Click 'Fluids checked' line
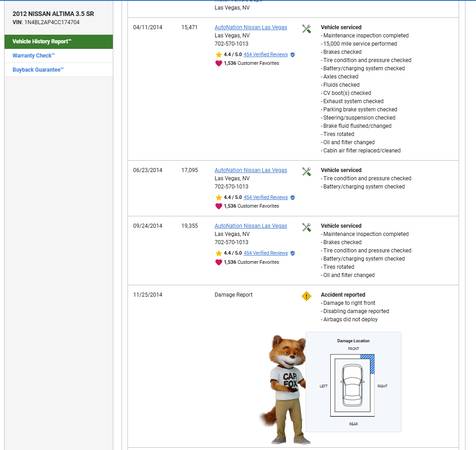Screen dimensions: 476x450 tap(340, 85)
